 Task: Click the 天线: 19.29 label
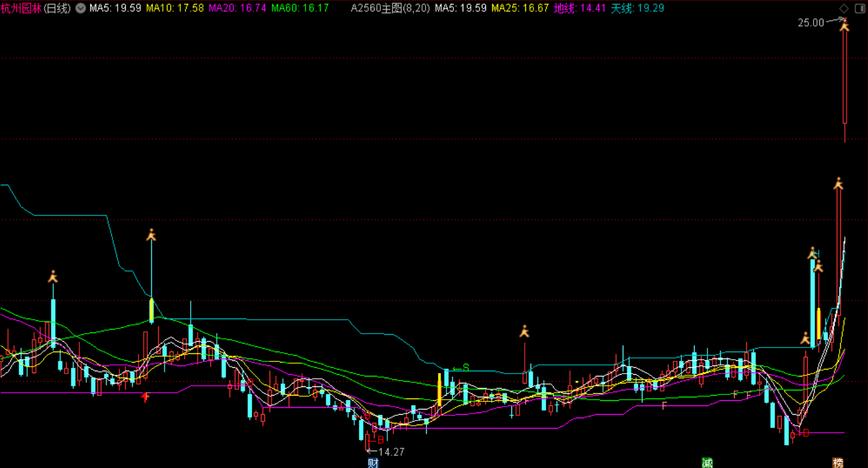638,8
